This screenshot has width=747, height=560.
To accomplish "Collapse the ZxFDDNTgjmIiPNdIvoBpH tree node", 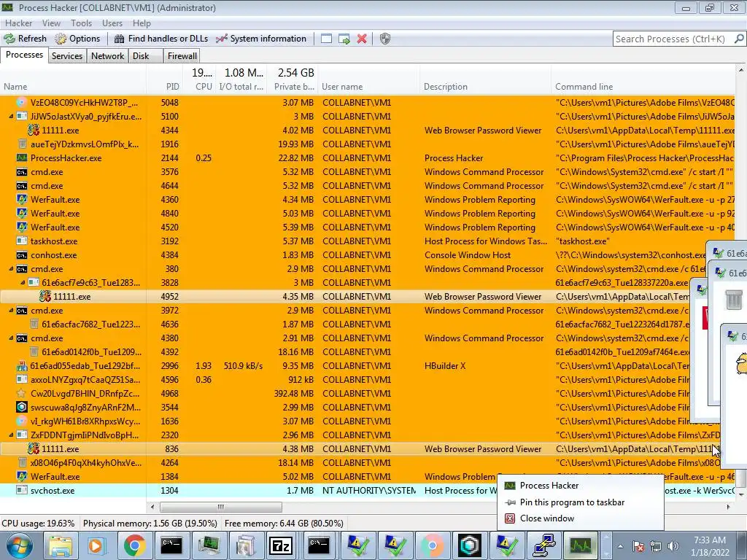I will tap(10, 435).
